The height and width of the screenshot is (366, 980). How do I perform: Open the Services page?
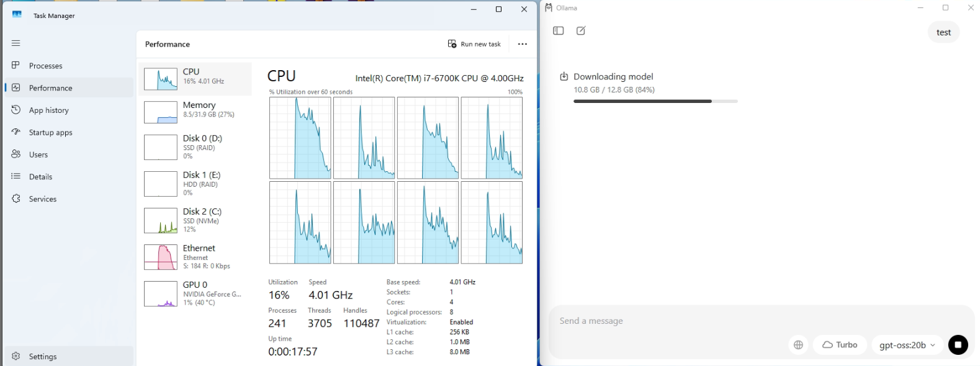coord(68,199)
